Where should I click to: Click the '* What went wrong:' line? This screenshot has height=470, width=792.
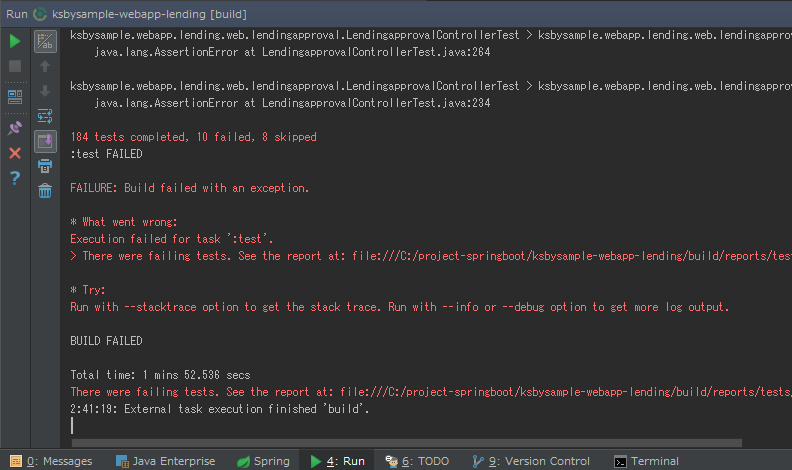[x=124, y=222]
